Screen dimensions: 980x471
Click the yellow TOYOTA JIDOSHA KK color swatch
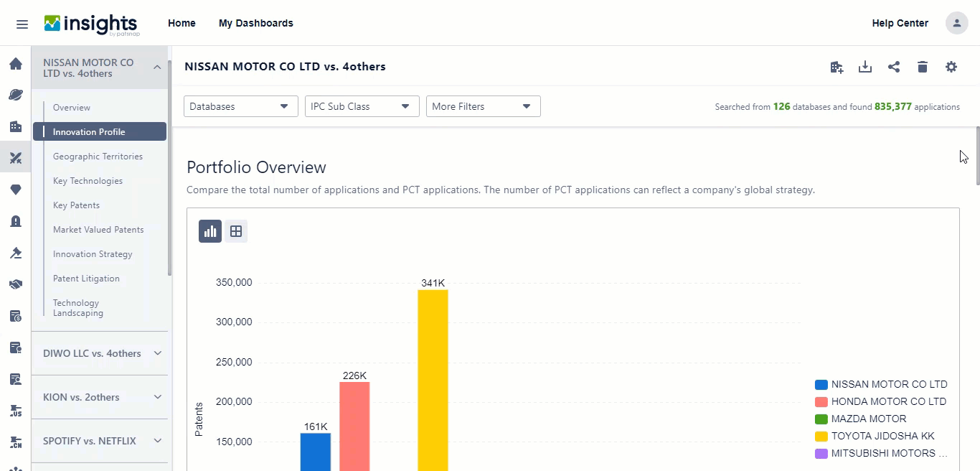pyautogui.click(x=820, y=436)
